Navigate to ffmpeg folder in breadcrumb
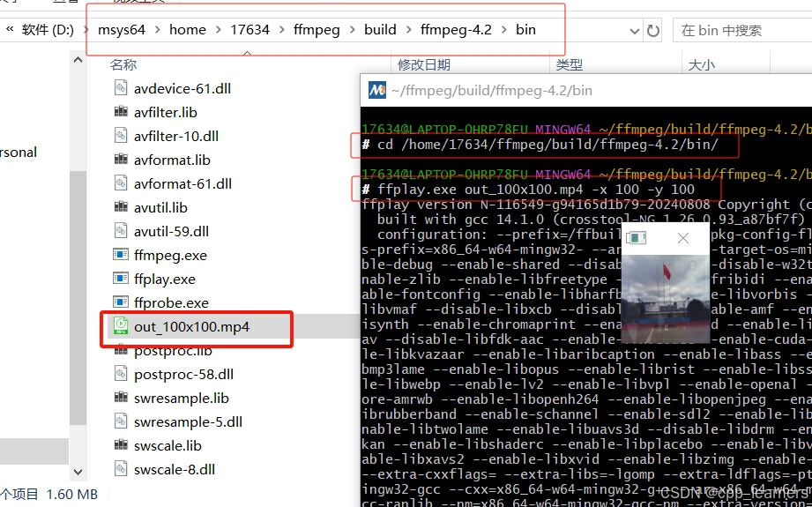The height and width of the screenshot is (507, 812). click(x=317, y=30)
